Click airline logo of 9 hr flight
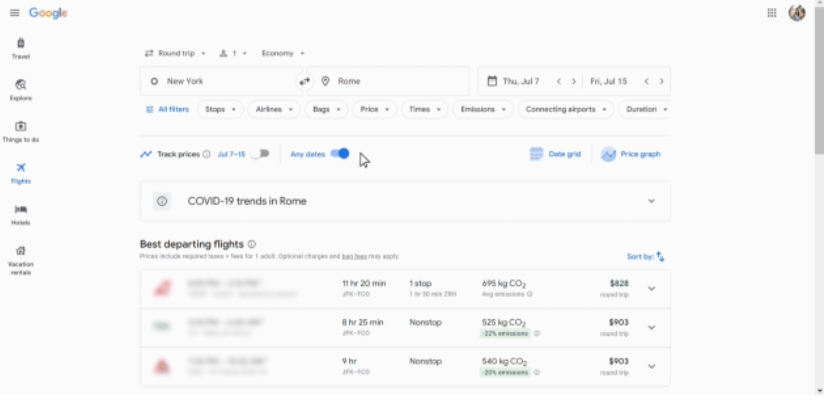This screenshot has width=826, height=406. tap(162, 367)
